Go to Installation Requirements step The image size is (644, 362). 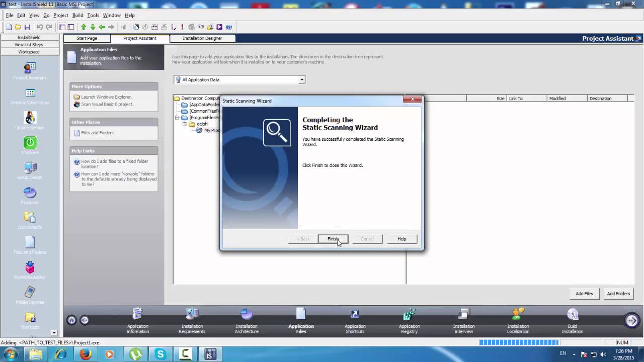pyautogui.click(x=192, y=321)
